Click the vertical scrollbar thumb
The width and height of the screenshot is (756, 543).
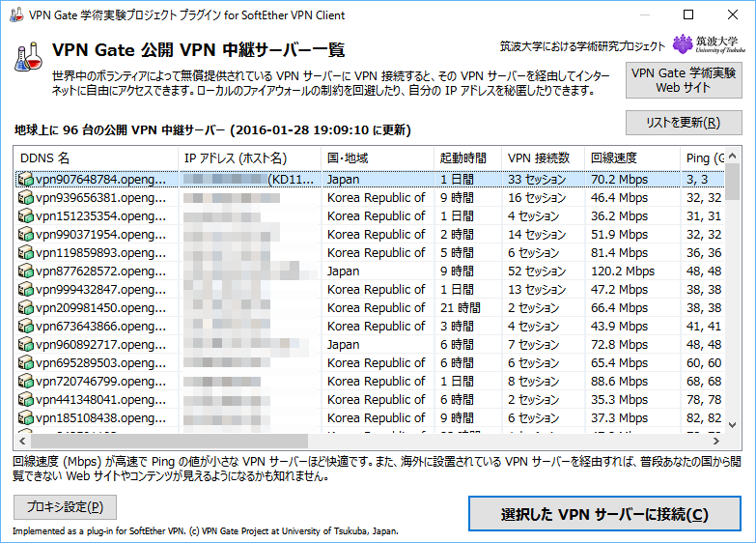click(733, 182)
